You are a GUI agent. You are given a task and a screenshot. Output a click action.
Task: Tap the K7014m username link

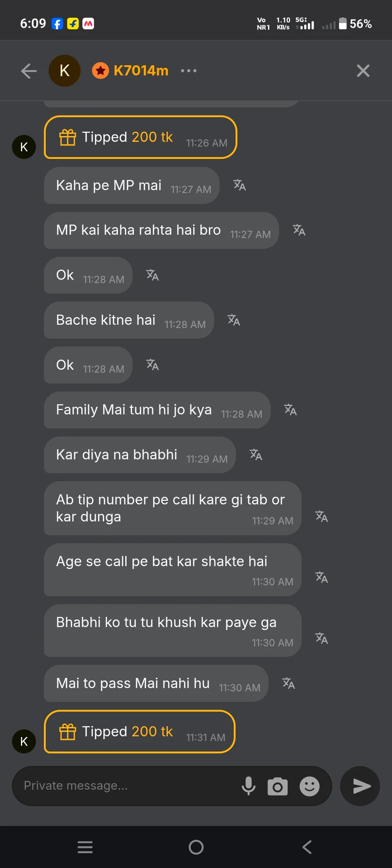click(x=141, y=71)
